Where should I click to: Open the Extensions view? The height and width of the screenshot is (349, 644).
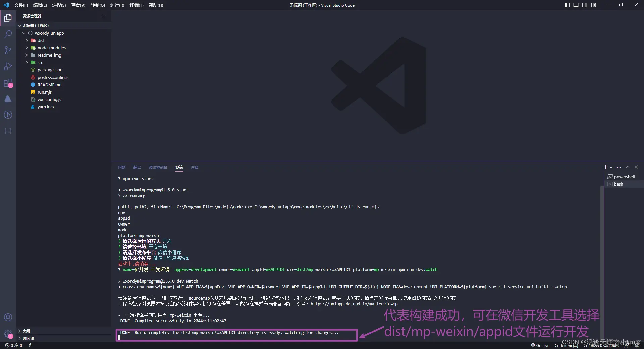pyautogui.click(x=8, y=83)
